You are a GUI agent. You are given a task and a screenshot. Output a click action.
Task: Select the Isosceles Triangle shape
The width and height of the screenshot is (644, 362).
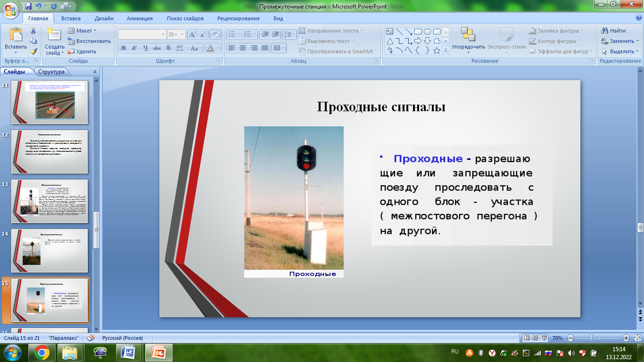[x=389, y=41]
